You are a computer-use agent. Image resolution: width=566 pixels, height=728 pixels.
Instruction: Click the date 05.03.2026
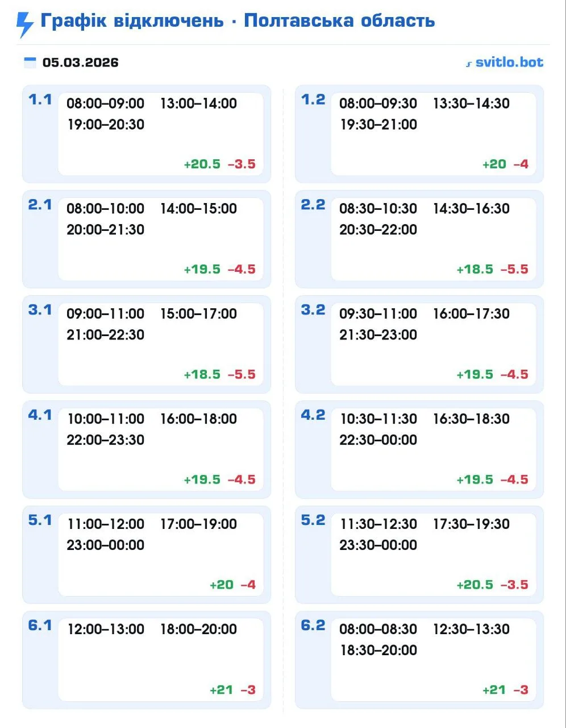(x=81, y=63)
